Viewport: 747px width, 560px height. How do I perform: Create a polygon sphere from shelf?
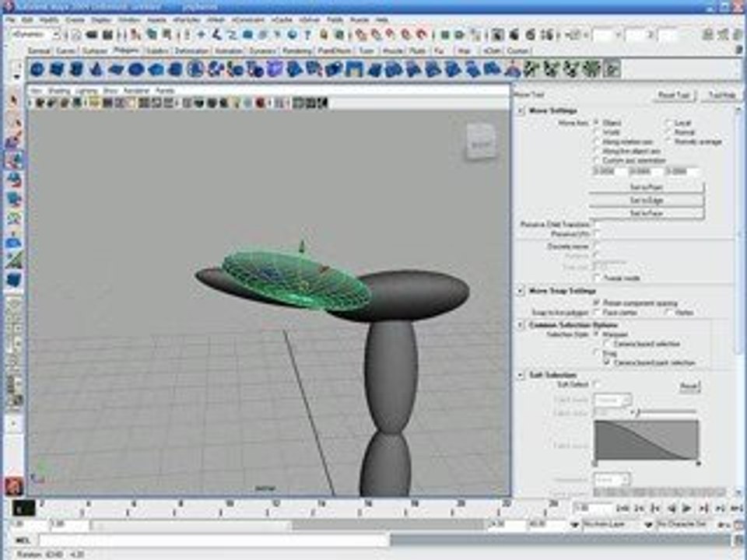tap(37, 69)
